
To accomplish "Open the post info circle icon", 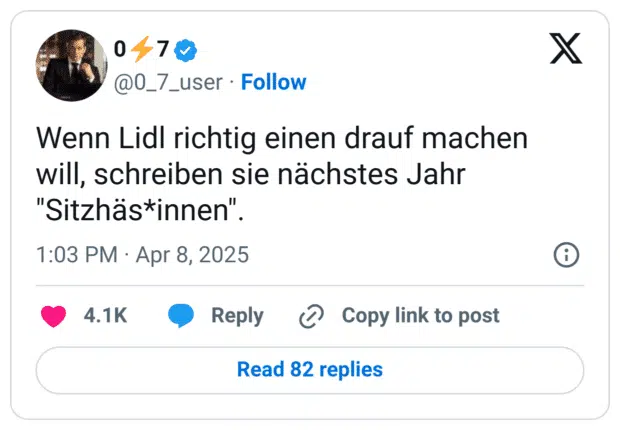I will [x=566, y=255].
